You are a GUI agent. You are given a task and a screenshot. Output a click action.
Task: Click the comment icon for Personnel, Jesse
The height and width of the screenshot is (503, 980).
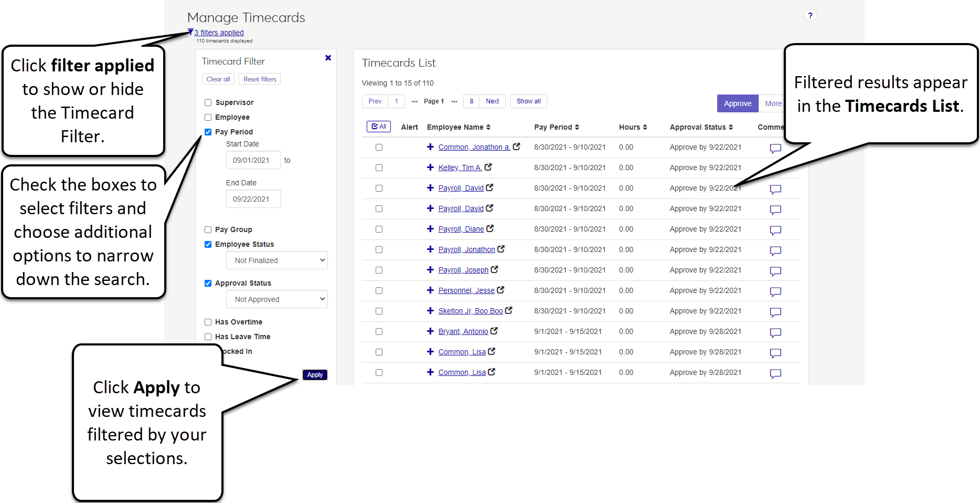pos(775,291)
